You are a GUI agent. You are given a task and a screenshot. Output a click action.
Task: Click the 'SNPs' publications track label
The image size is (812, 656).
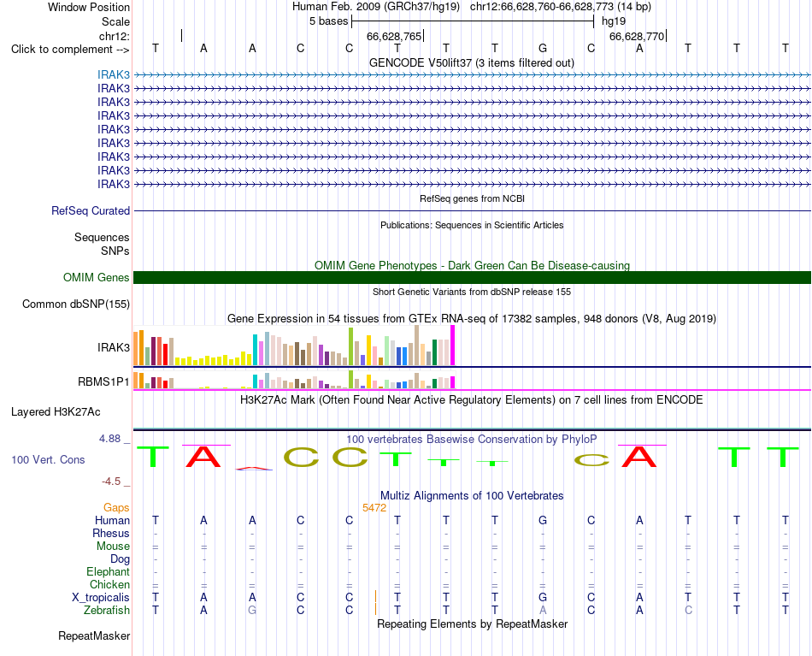(x=115, y=251)
